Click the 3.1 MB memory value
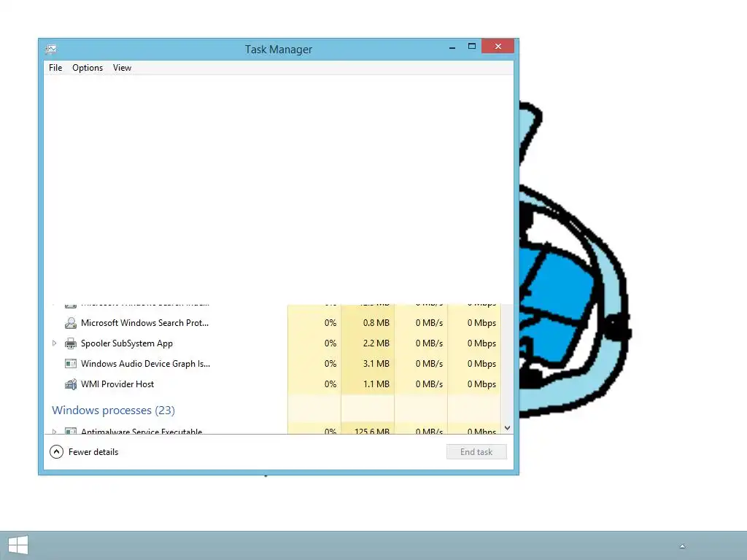The height and width of the screenshot is (560, 747). pyautogui.click(x=376, y=364)
